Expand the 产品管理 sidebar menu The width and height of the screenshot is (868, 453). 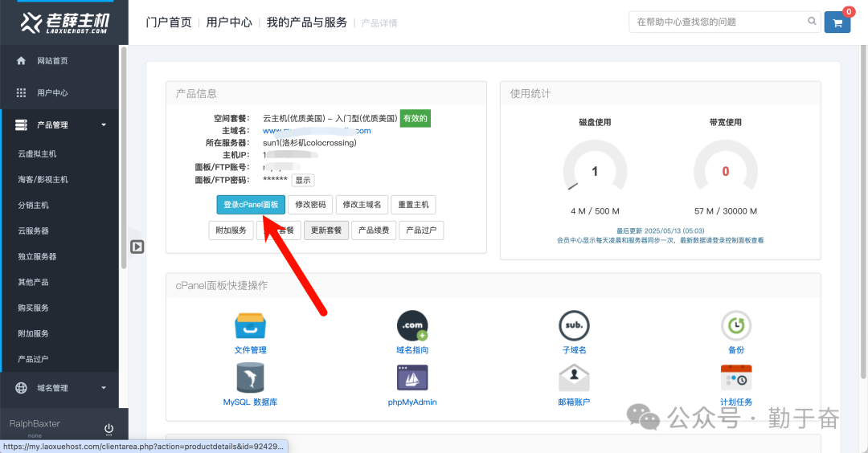[x=60, y=124]
